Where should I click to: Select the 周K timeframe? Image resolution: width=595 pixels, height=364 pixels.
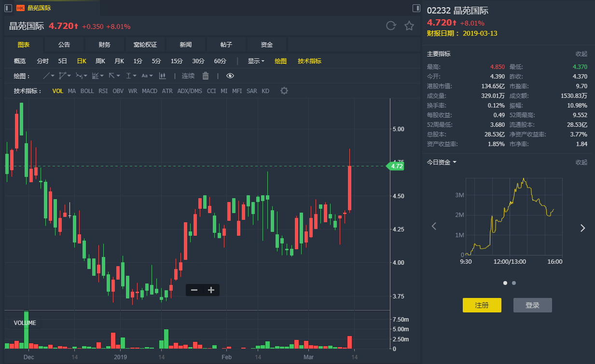click(100, 61)
